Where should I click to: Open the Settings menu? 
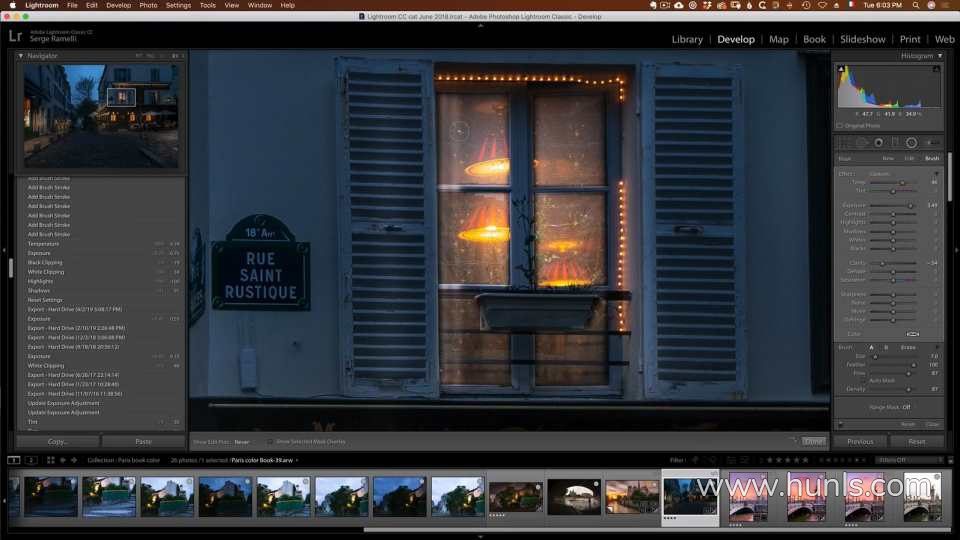tap(178, 5)
